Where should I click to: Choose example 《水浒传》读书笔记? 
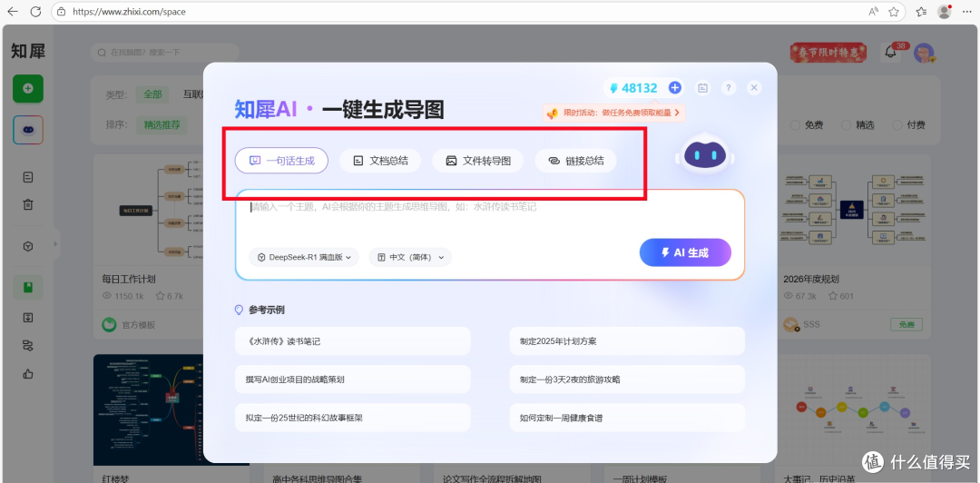[x=352, y=341]
